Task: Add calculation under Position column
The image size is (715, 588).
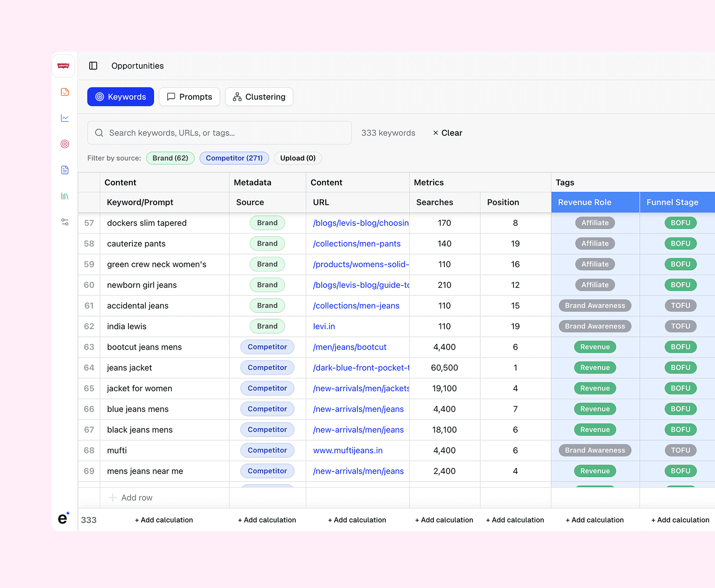Action: pos(515,520)
